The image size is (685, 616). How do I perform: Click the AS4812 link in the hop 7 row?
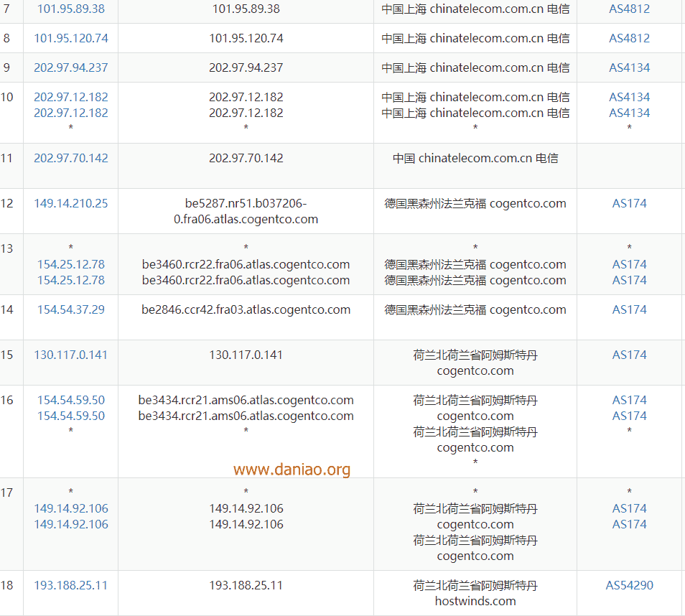(x=629, y=9)
